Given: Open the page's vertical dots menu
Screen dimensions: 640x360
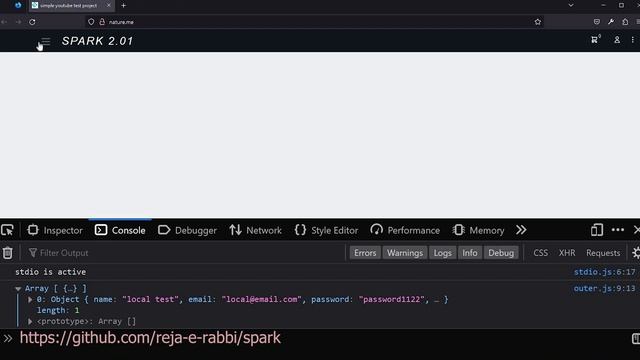Looking at the screenshot, I should tap(633, 40).
